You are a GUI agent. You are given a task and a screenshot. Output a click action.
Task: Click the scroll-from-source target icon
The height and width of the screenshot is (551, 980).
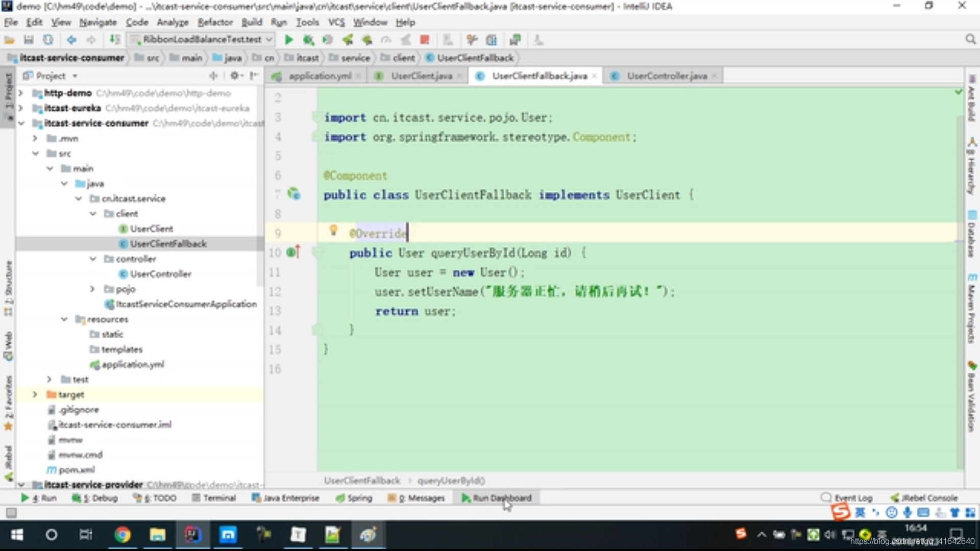coord(213,76)
